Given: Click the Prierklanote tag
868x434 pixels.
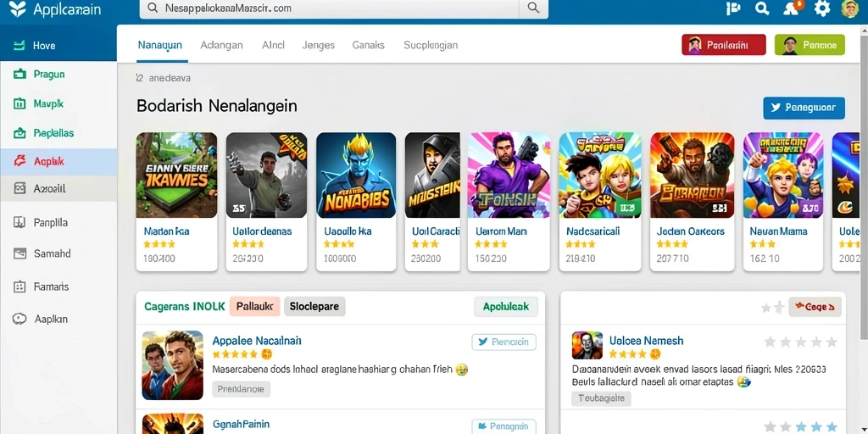Looking at the screenshot, I should 242,389.
